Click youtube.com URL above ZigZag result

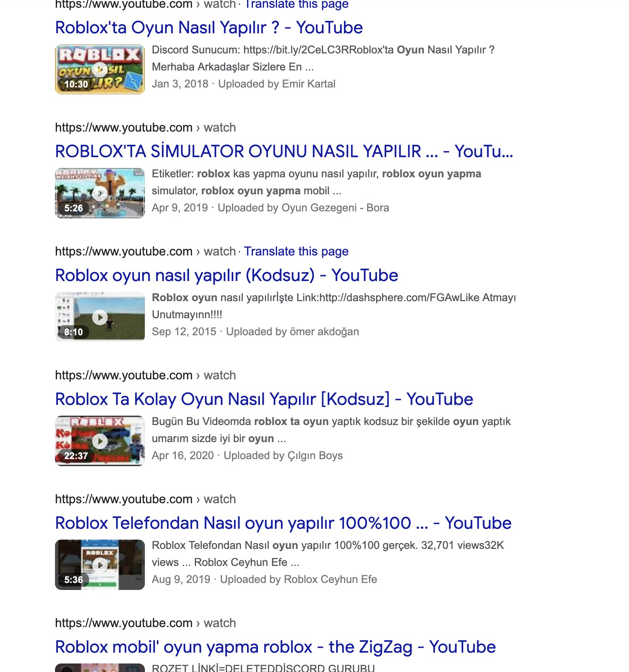tap(145, 623)
